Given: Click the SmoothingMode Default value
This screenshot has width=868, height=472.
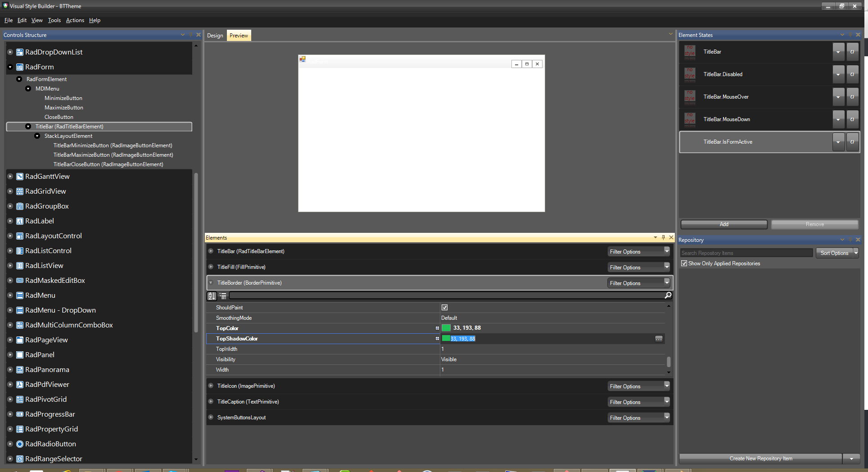Looking at the screenshot, I should [449, 318].
